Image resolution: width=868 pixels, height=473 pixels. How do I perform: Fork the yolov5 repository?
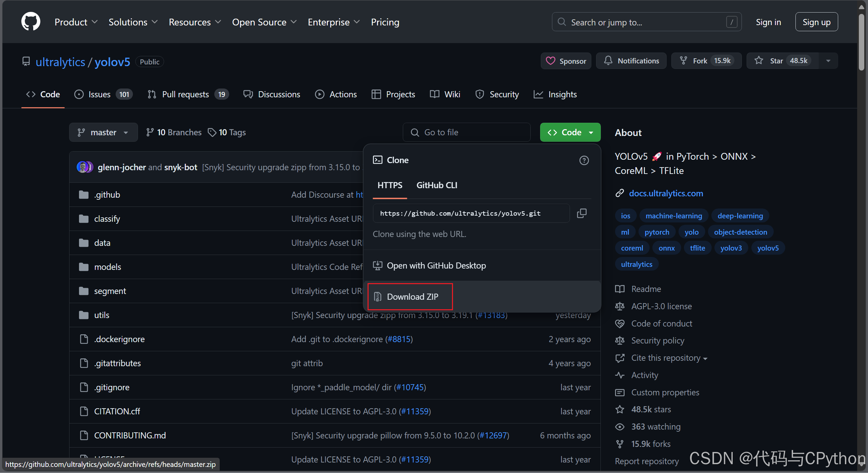click(707, 61)
